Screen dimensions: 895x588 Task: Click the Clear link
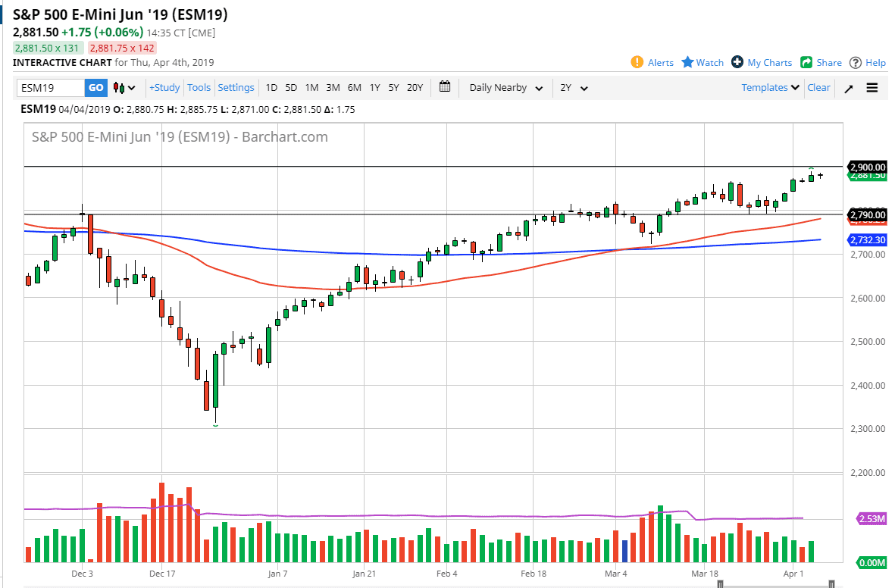tap(818, 88)
